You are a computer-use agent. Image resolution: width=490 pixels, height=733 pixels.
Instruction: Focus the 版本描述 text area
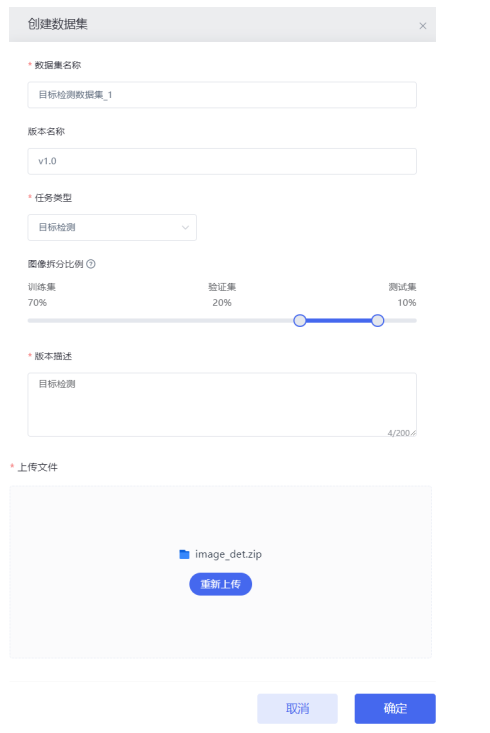222,405
